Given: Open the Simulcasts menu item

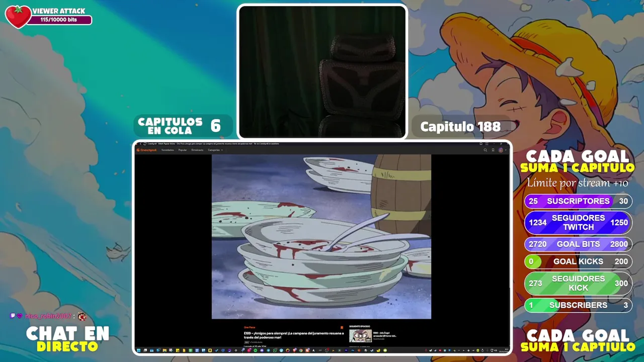Looking at the screenshot, I should pos(197,150).
